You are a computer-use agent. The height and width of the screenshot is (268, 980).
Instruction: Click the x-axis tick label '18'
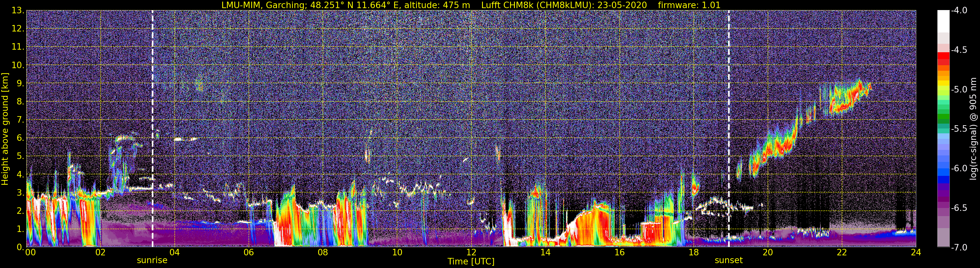pyautogui.click(x=694, y=252)
